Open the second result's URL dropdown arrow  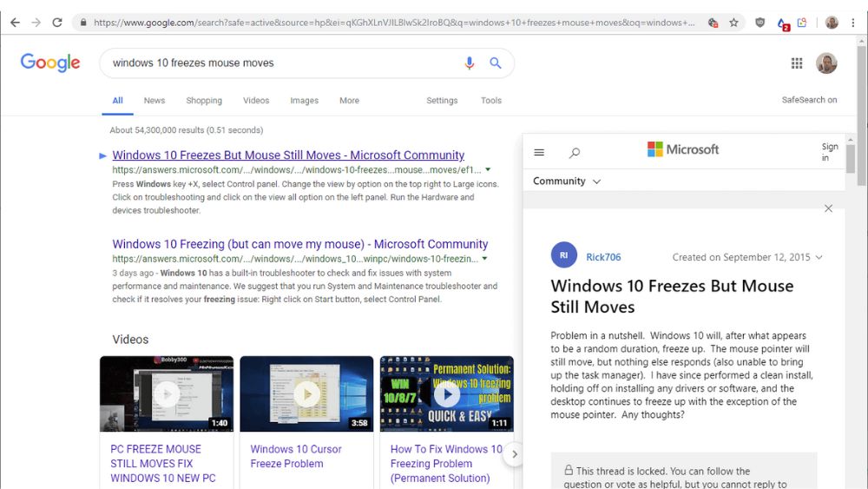tap(484, 259)
